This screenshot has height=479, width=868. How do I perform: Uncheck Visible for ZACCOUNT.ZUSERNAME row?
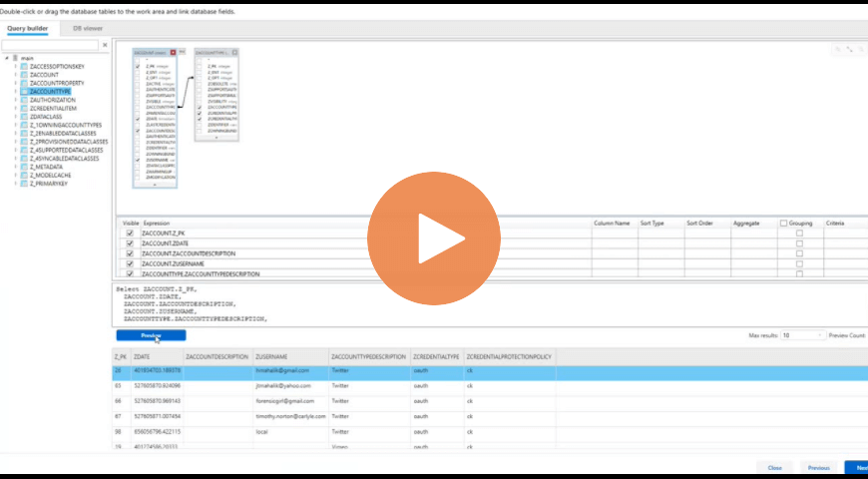[x=130, y=263]
